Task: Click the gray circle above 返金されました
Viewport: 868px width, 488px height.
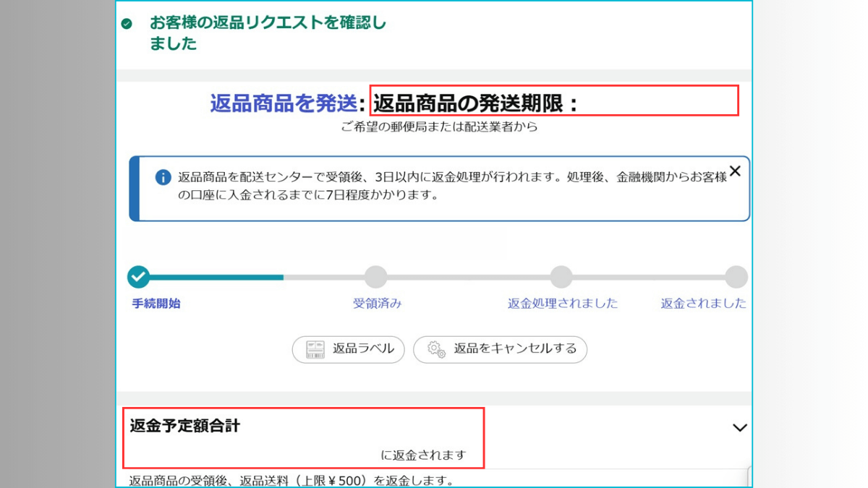Action: point(736,277)
